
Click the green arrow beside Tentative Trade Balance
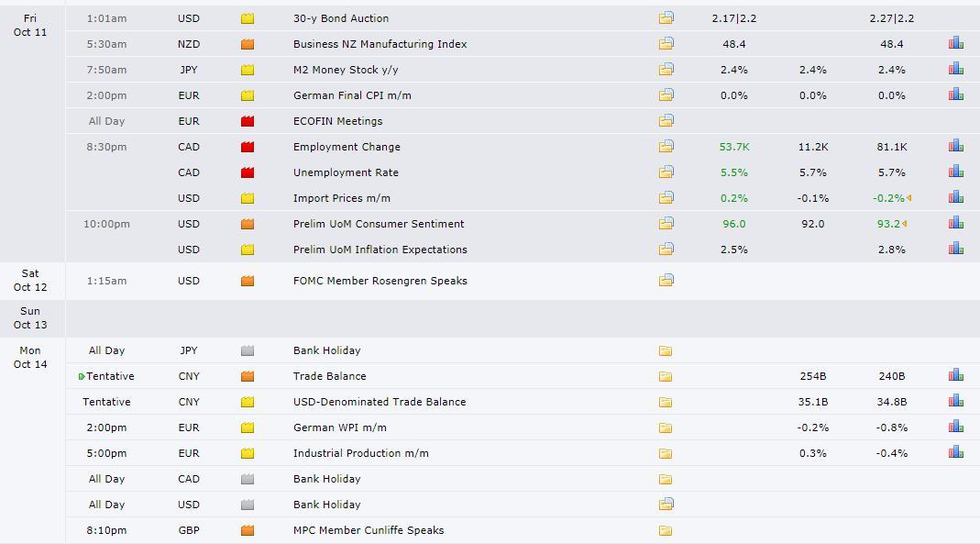tap(83, 376)
